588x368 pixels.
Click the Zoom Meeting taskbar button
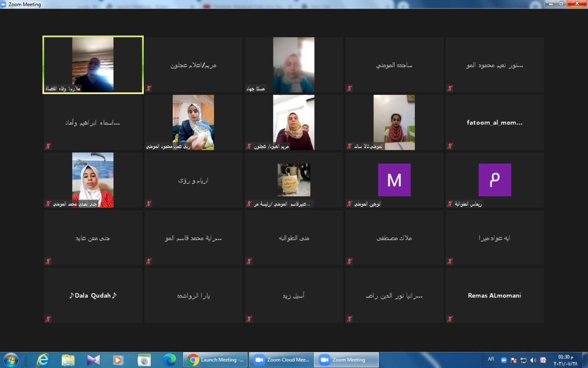(346, 360)
